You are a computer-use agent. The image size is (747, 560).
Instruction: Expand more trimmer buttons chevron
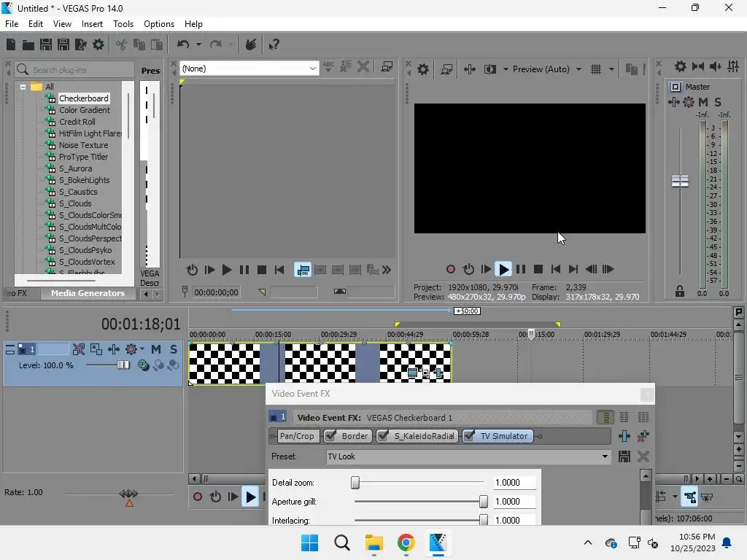(x=387, y=270)
